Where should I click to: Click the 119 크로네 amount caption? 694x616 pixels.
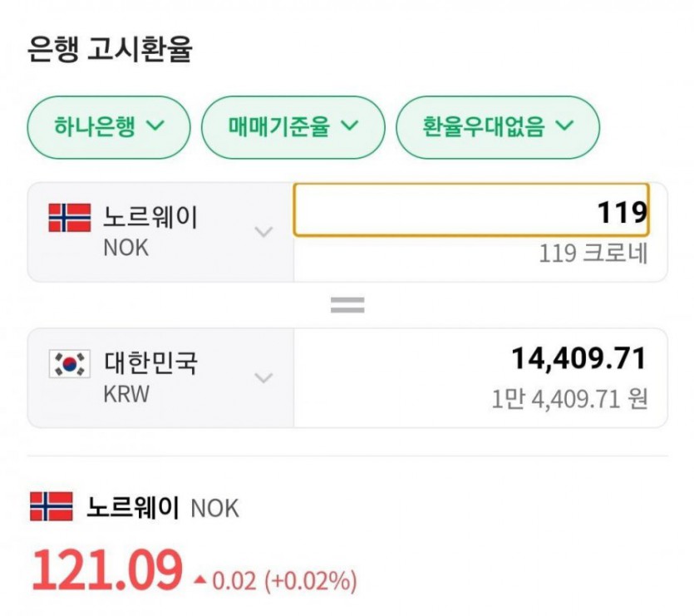pos(592,254)
